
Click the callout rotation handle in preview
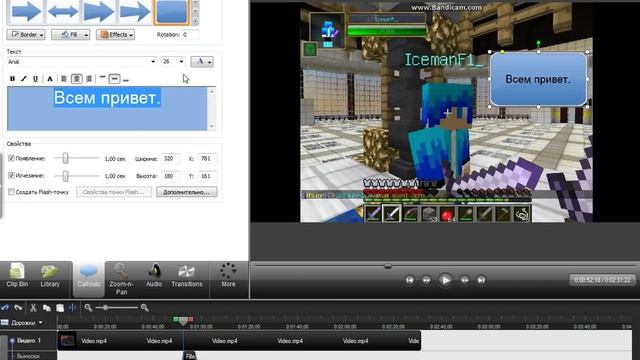point(538,43)
